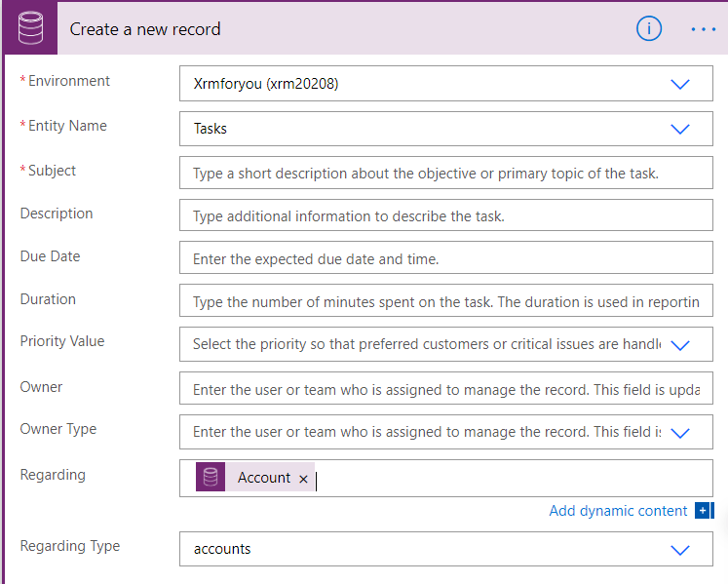The height and width of the screenshot is (584, 728).
Task: Expand the Regarding Type dropdown
Action: click(x=680, y=550)
